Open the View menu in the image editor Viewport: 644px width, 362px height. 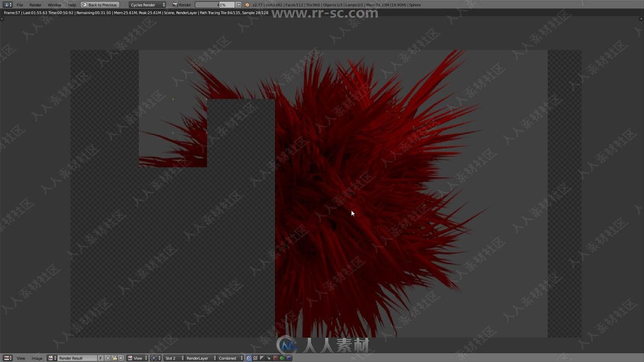point(21,358)
